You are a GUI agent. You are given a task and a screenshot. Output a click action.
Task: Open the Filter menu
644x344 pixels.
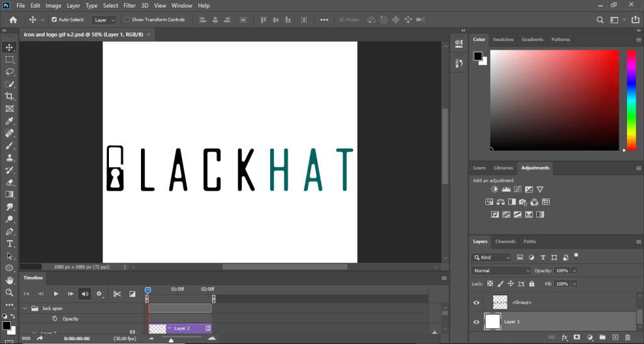130,6
